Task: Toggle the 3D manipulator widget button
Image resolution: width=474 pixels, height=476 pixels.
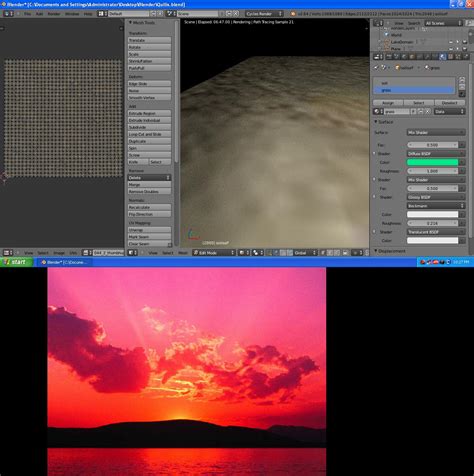Action: (269, 252)
